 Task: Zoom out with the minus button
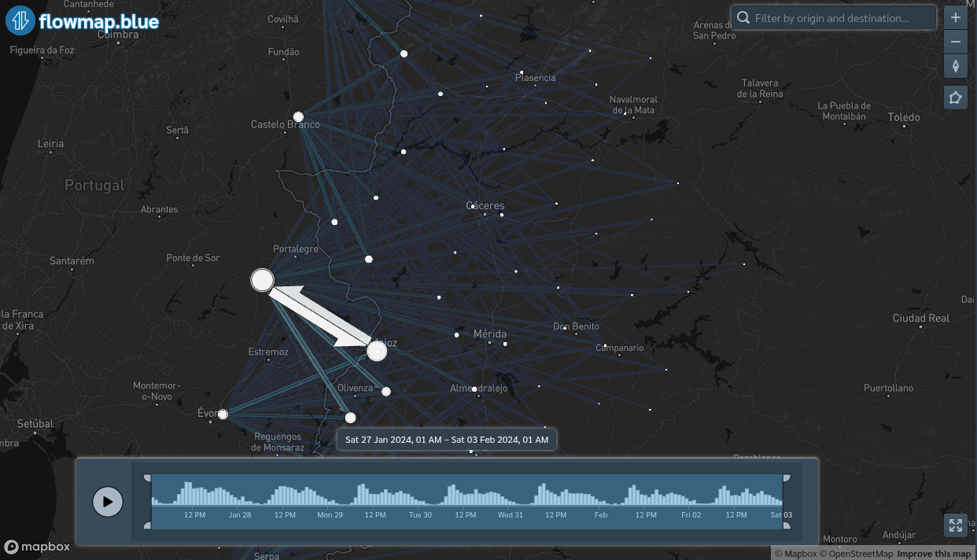pos(956,42)
